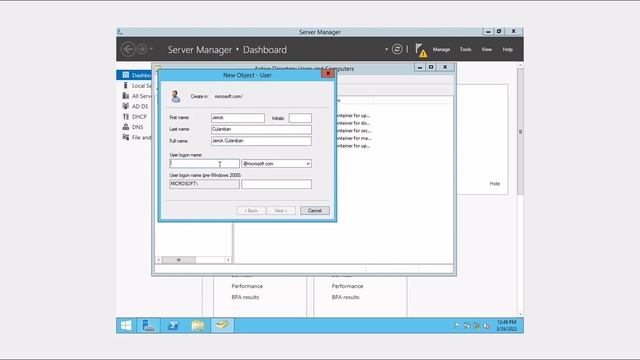Click the Server Manager back arrow
This screenshot has height=360, width=640.
(x=128, y=49)
